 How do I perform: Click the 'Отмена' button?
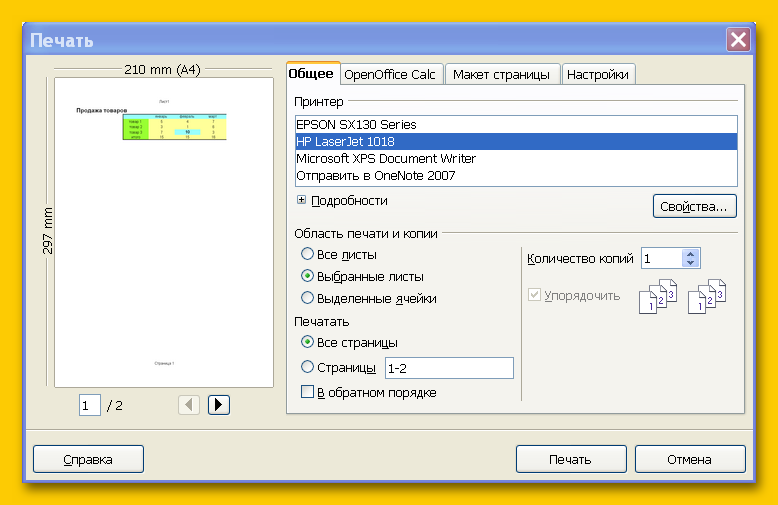click(689, 459)
